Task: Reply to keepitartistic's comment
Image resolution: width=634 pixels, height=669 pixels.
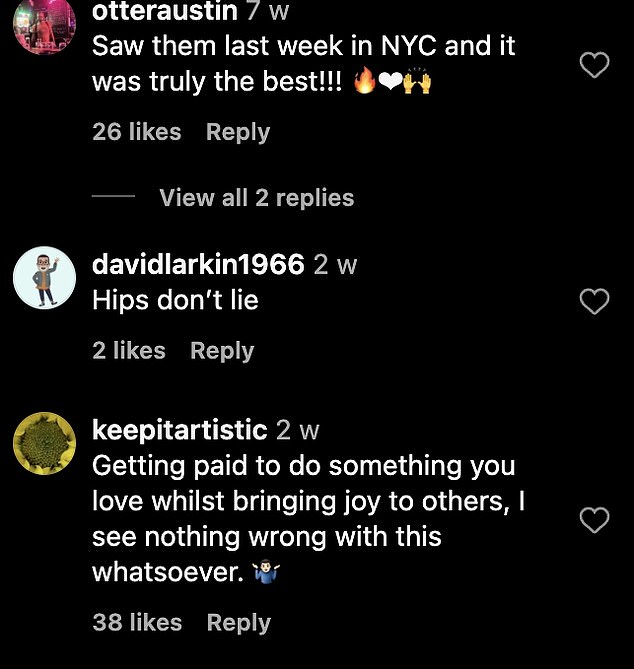Action: point(238,622)
